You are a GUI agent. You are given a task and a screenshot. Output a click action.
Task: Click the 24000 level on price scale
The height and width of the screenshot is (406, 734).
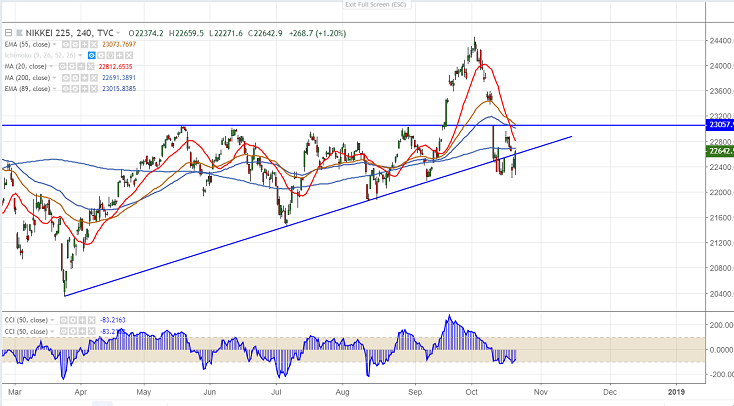pos(722,66)
